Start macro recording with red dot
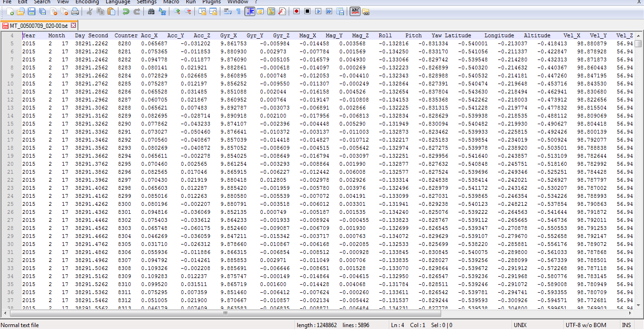Viewport: 644px width, 329px height. click(296, 11)
